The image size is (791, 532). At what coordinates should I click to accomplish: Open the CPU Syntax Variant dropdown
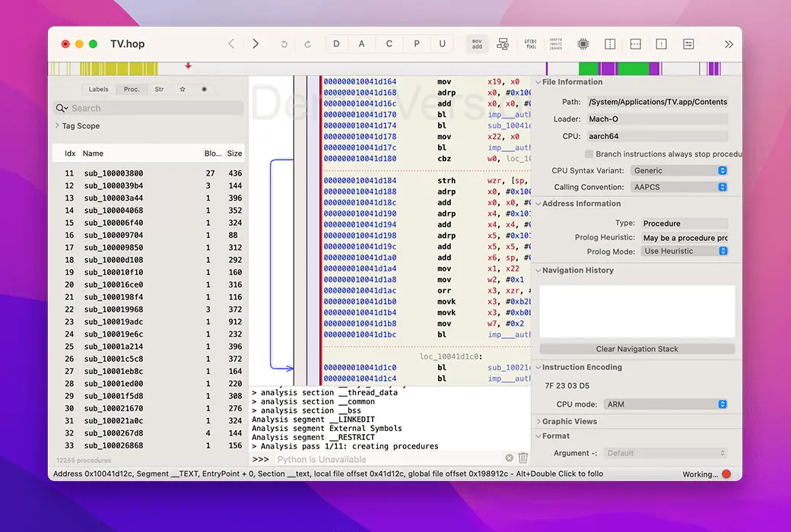tap(679, 170)
